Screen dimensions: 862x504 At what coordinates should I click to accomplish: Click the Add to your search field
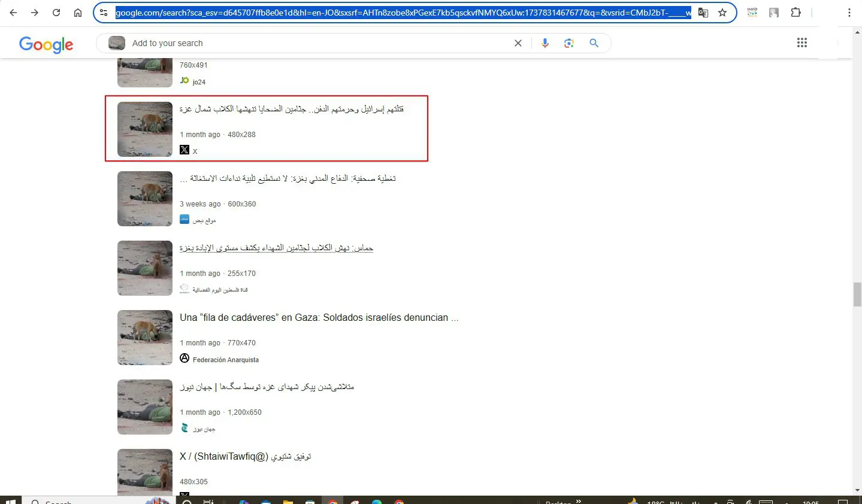317,43
